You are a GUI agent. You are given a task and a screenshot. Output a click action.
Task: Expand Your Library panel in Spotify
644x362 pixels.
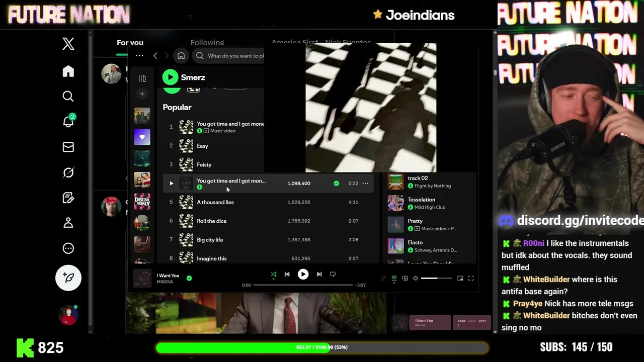click(142, 78)
